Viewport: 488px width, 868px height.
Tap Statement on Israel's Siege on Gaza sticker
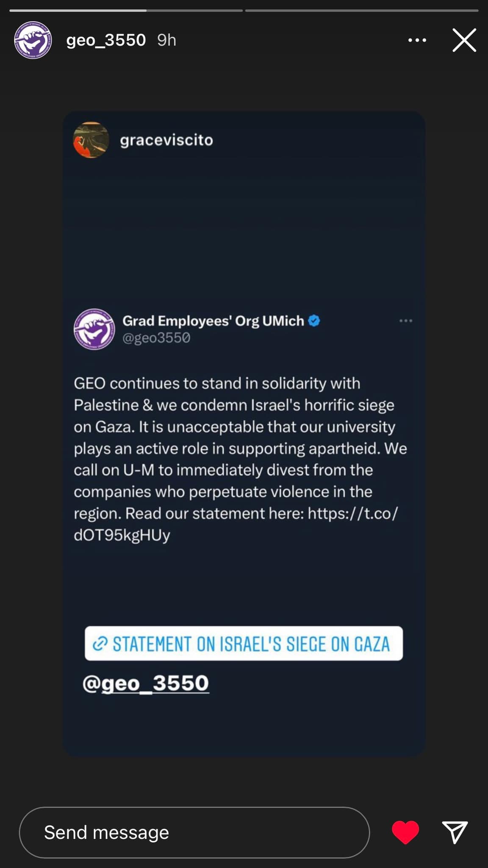point(250,643)
